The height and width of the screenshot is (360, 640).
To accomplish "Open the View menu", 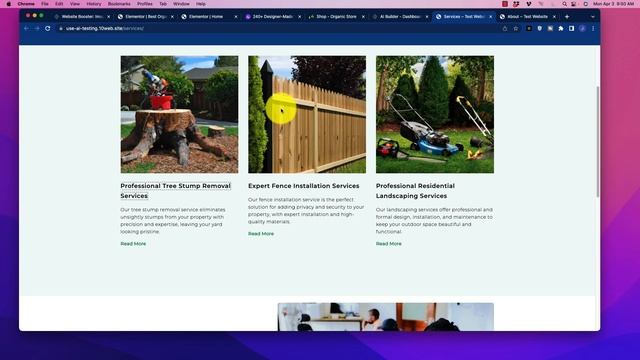I will (x=75, y=4).
